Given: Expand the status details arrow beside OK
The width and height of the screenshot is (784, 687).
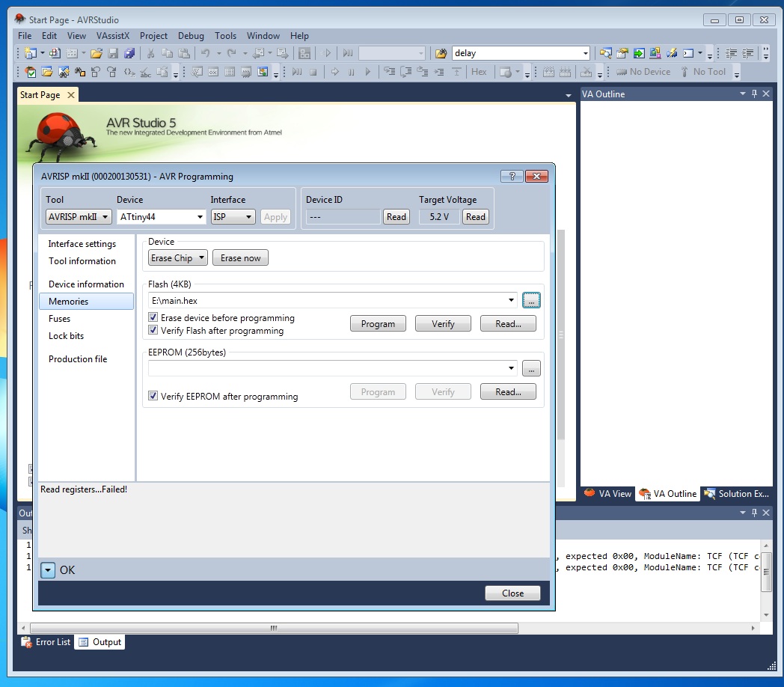Looking at the screenshot, I should 48,570.
